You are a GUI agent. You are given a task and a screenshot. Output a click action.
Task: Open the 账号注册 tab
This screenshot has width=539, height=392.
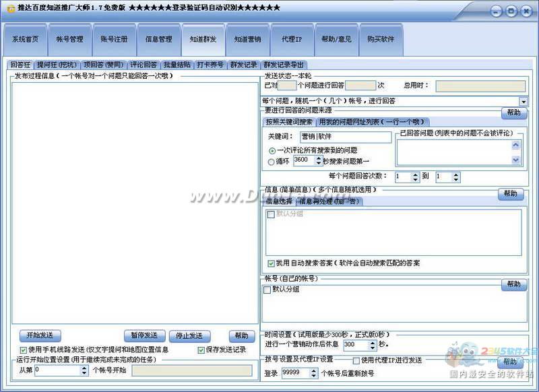[114, 40]
